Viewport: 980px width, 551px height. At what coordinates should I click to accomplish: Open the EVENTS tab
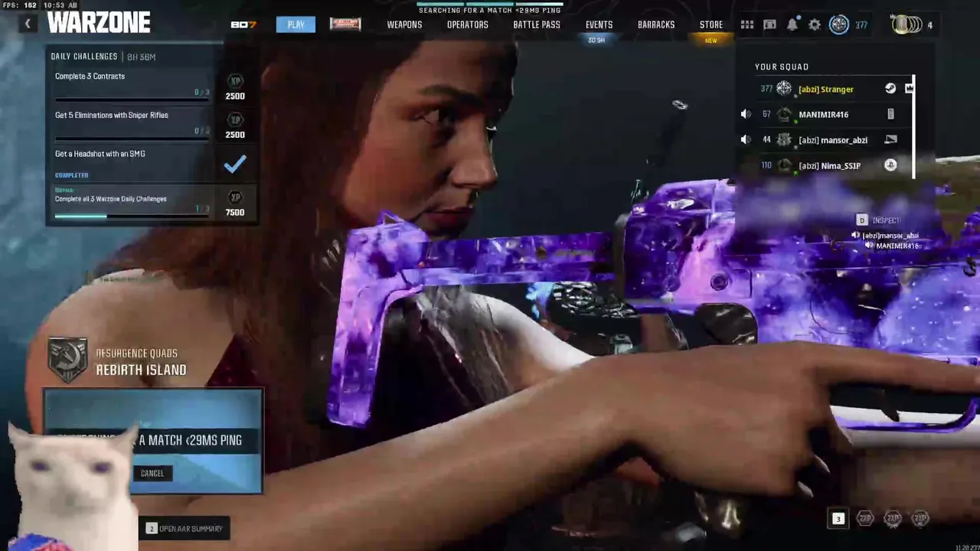(599, 24)
